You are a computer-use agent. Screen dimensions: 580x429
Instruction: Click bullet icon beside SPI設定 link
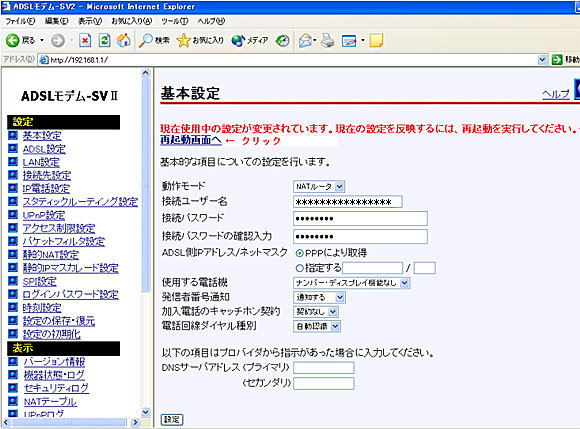(13, 281)
